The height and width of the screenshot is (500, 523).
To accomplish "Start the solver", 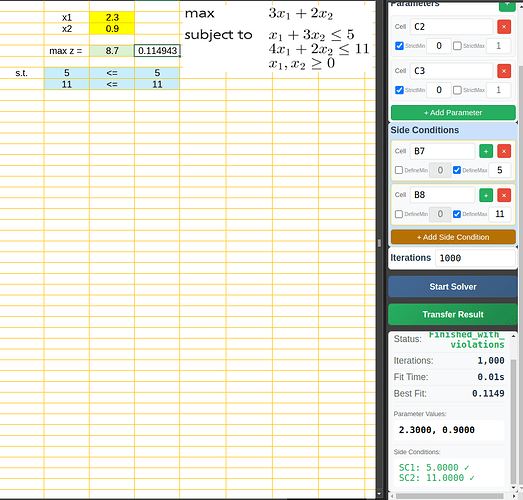I will coord(453,287).
